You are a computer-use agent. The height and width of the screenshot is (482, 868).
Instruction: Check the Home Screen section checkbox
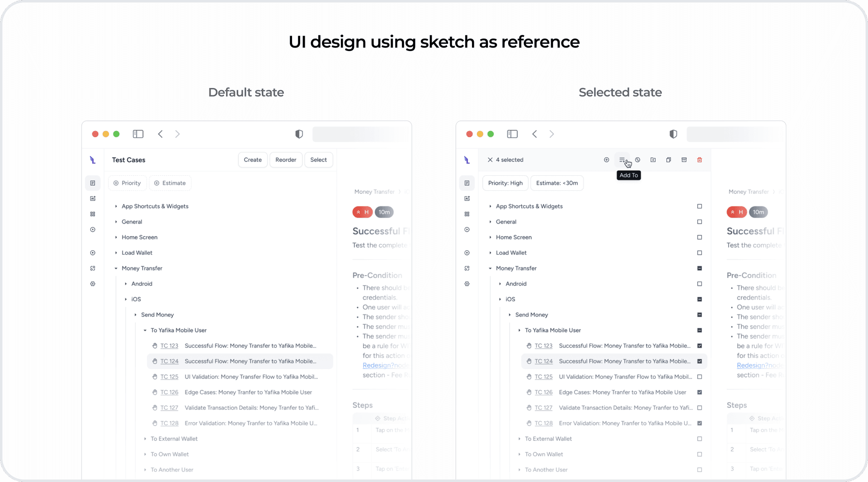(x=699, y=237)
